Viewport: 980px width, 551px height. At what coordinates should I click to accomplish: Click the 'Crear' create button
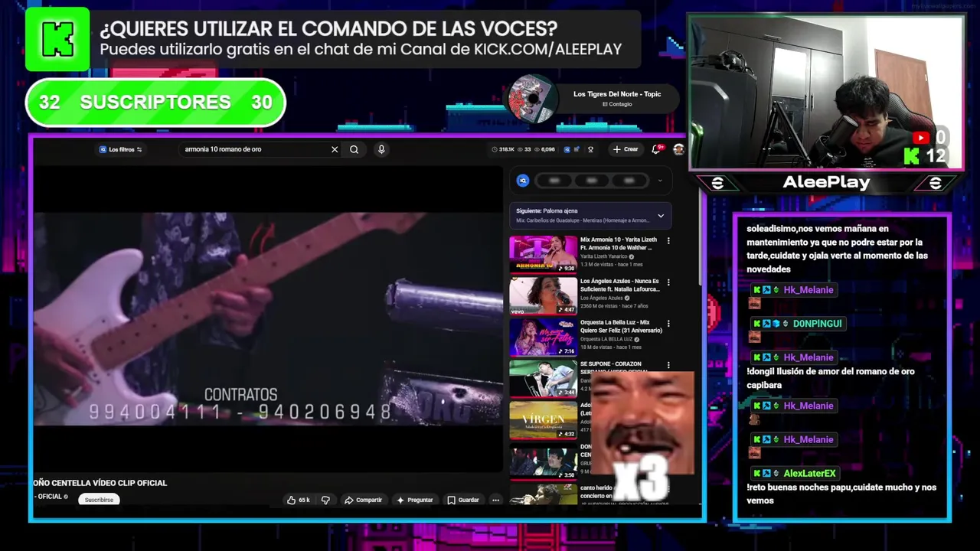[626, 149]
